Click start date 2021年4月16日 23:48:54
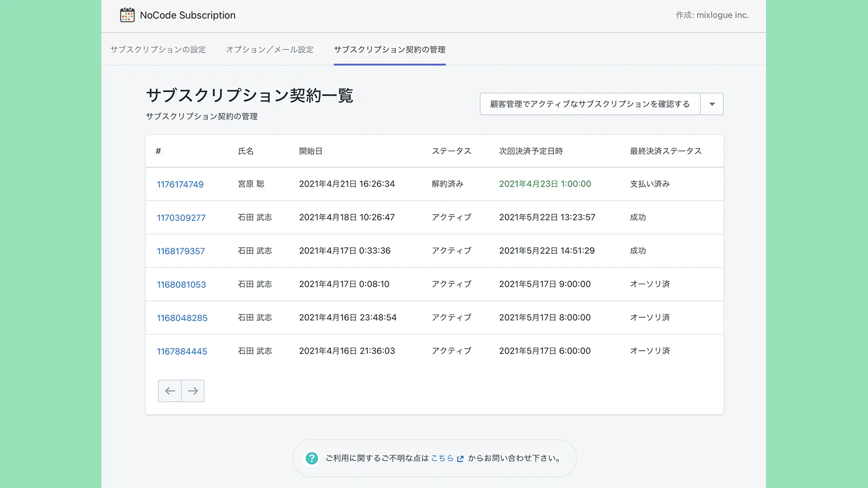Image resolution: width=868 pixels, height=488 pixels. tap(348, 317)
